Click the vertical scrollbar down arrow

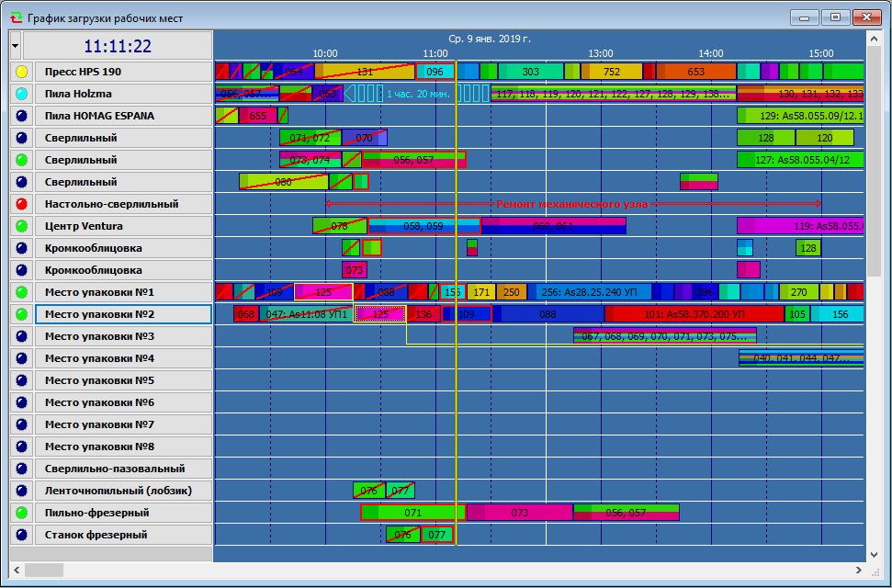(x=875, y=554)
